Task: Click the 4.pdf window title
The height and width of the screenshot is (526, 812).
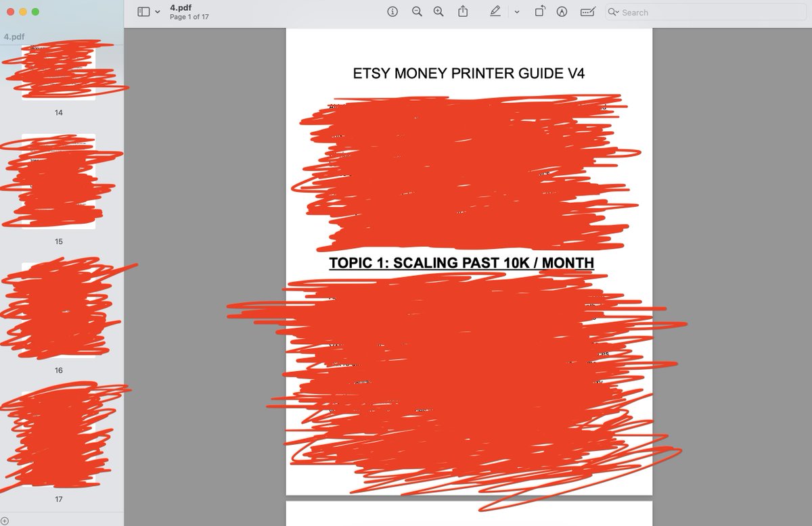Action: coord(181,7)
